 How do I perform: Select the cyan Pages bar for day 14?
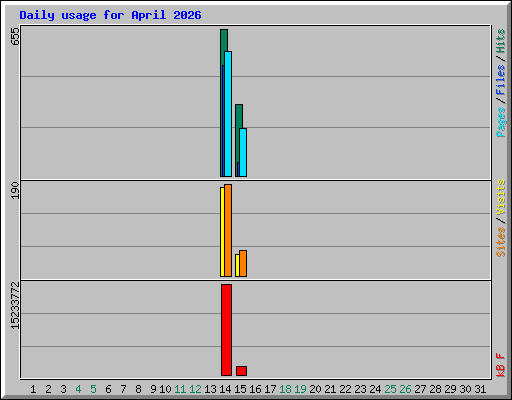(x=228, y=114)
